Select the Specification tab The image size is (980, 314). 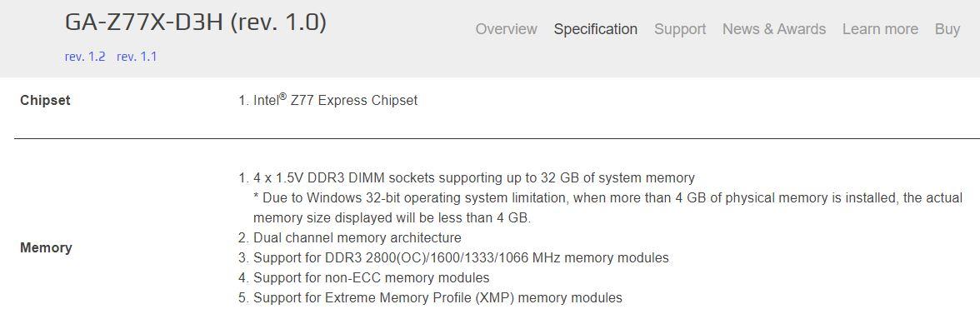596,29
